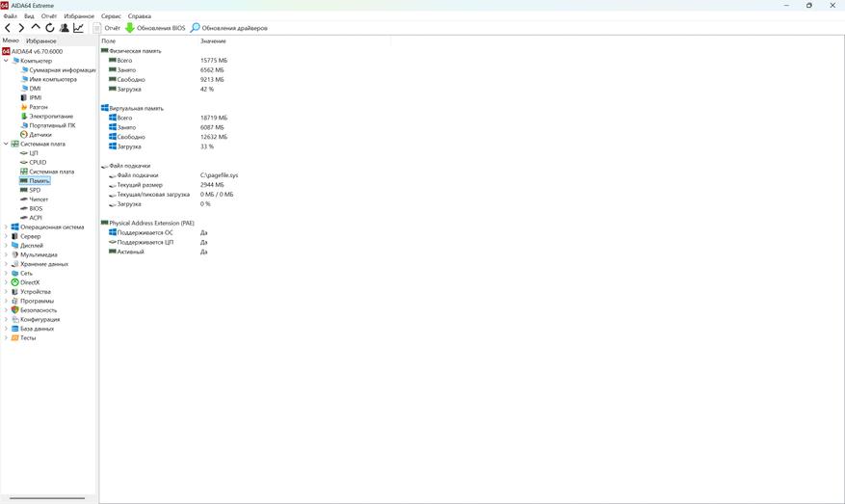Collapse the Компьютер tree node

click(6, 61)
